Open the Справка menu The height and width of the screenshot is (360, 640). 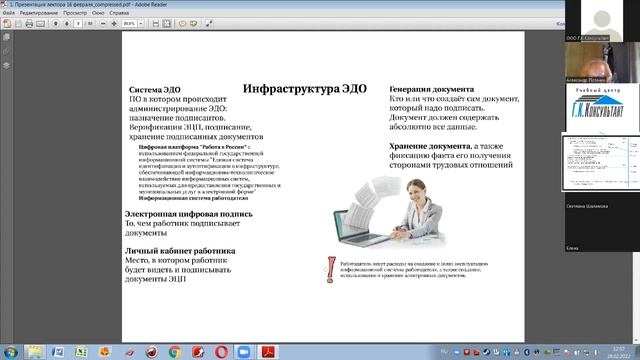119,13
